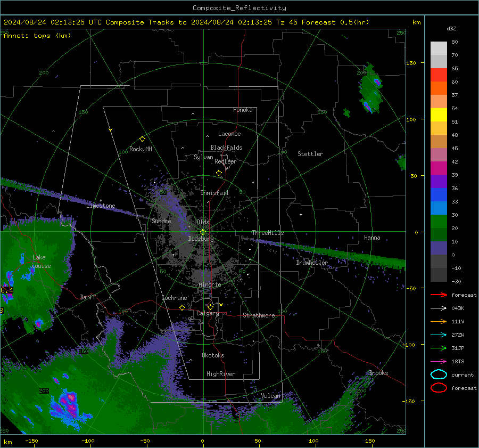Click the Didsbury city label

coord(201,239)
